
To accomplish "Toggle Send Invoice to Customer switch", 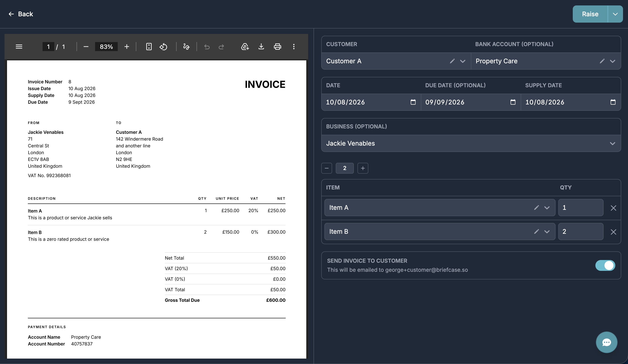I will (605, 265).
